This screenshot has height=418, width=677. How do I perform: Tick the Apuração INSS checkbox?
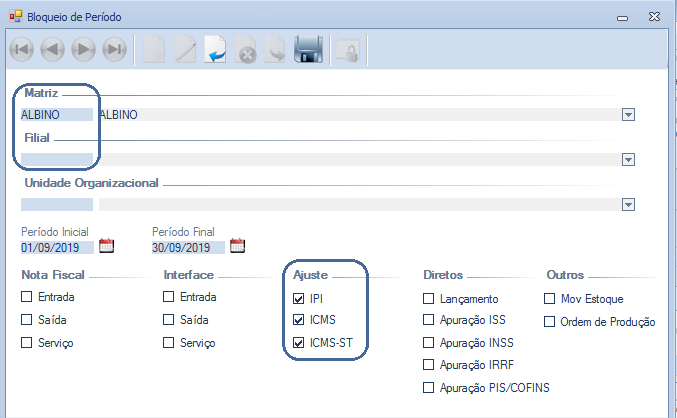(428, 342)
